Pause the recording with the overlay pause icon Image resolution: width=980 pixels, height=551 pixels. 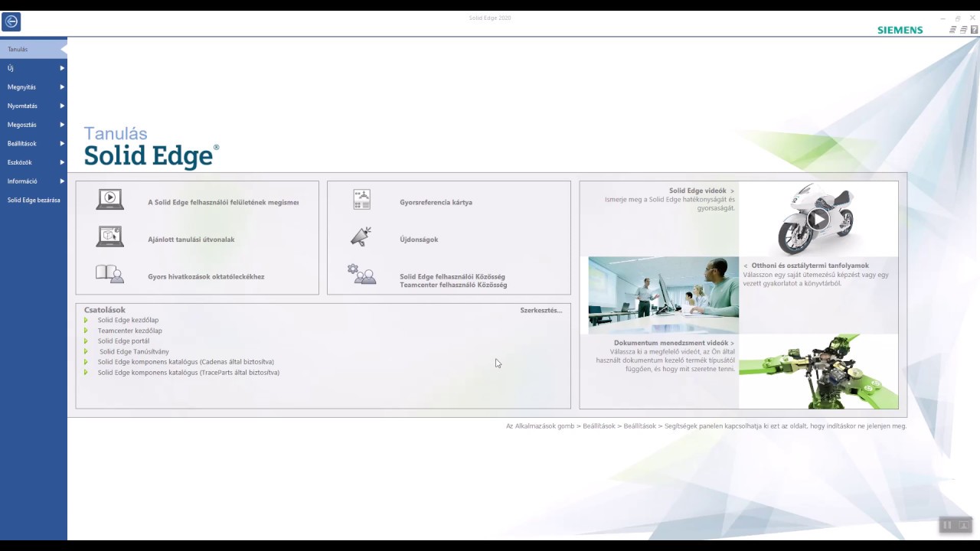pyautogui.click(x=947, y=525)
